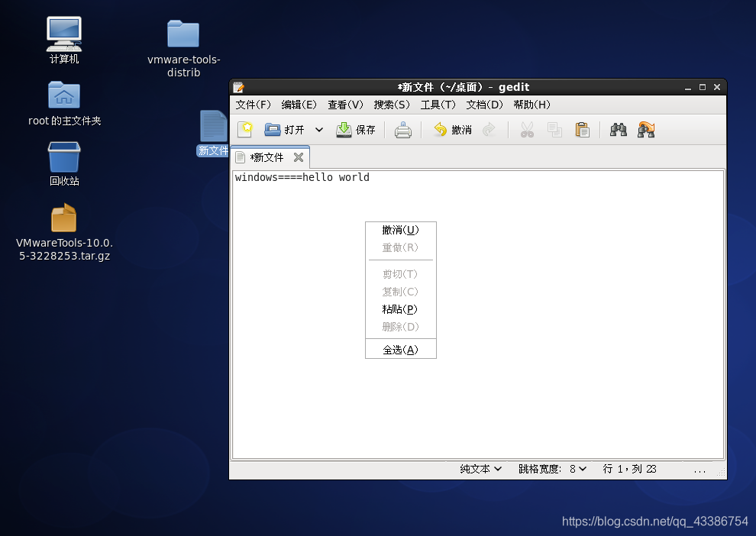756x536 pixels.
Task: Open a file with the 打开 button
Action: [285, 130]
